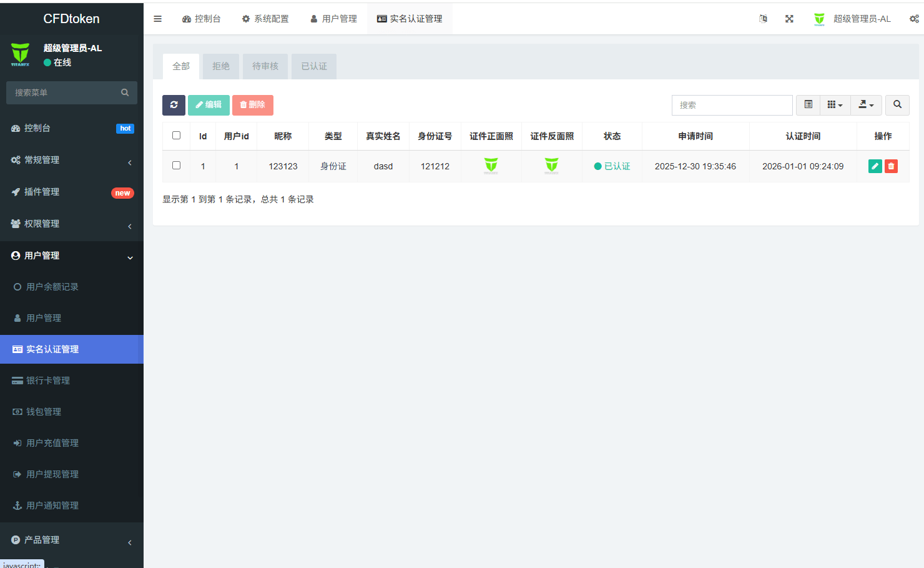924x568 pixels.
Task: Open the export dropdown above the table
Action: pyautogui.click(x=865, y=105)
